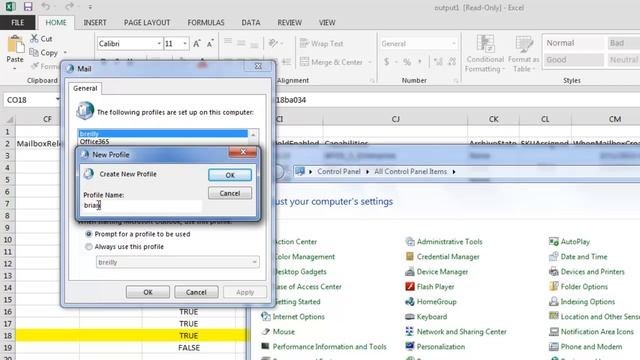Select column header CJ

coord(395,119)
